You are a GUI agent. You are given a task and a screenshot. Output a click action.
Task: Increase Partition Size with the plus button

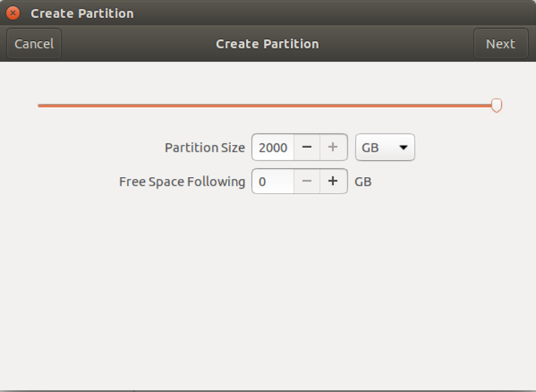tap(333, 147)
